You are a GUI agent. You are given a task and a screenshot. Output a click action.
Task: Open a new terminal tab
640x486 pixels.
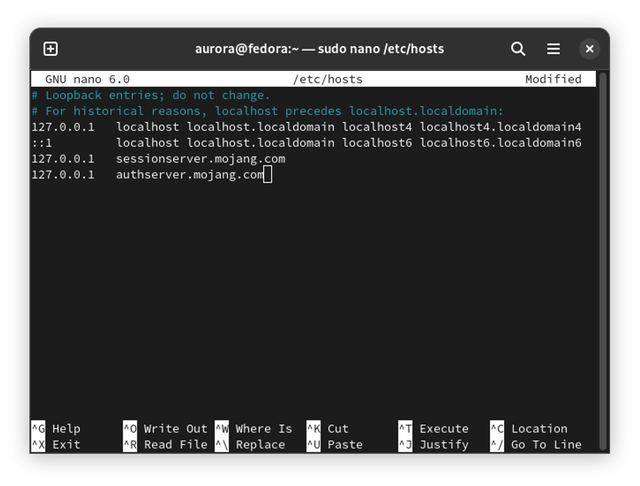(x=51, y=48)
